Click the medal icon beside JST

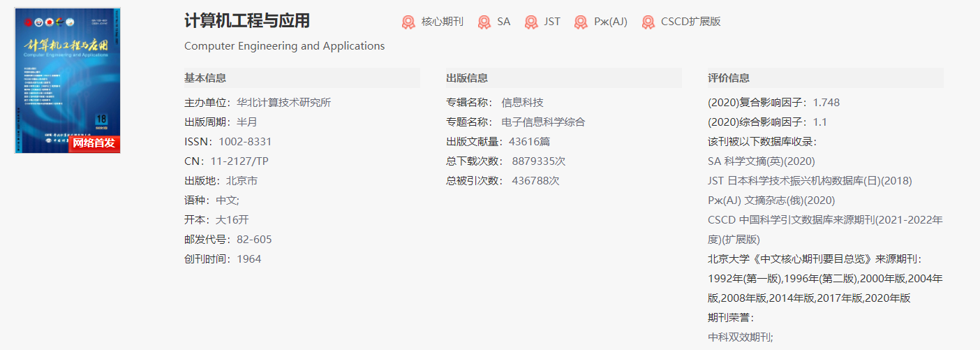point(531,22)
